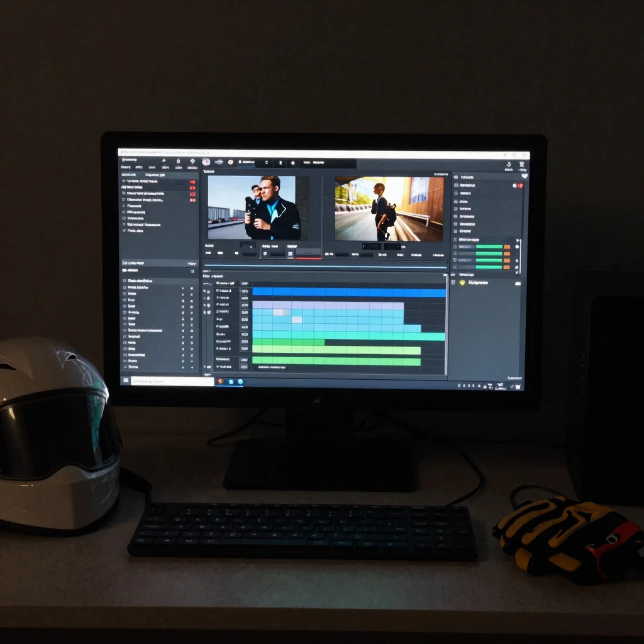
Task: Click the lock-shaped icon in top left toolbar
Action: [x=178, y=161]
